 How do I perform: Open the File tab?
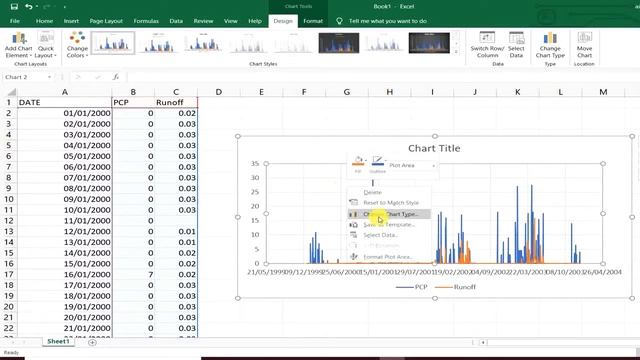(x=15, y=21)
